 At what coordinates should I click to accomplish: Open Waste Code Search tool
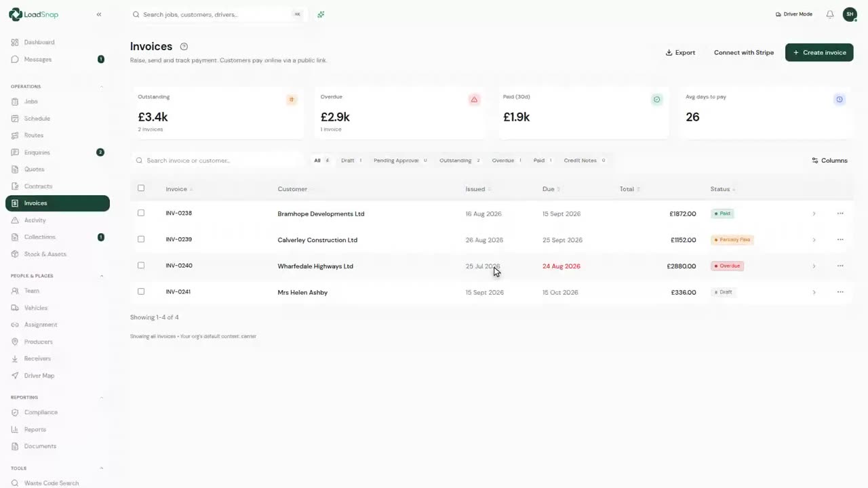pyautogui.click(x=57, y=483)
